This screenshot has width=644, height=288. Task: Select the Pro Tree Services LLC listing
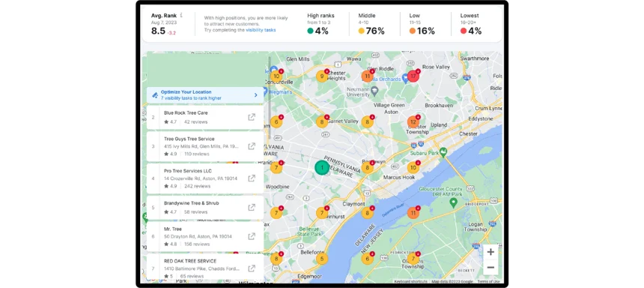(x=205, y=178)
